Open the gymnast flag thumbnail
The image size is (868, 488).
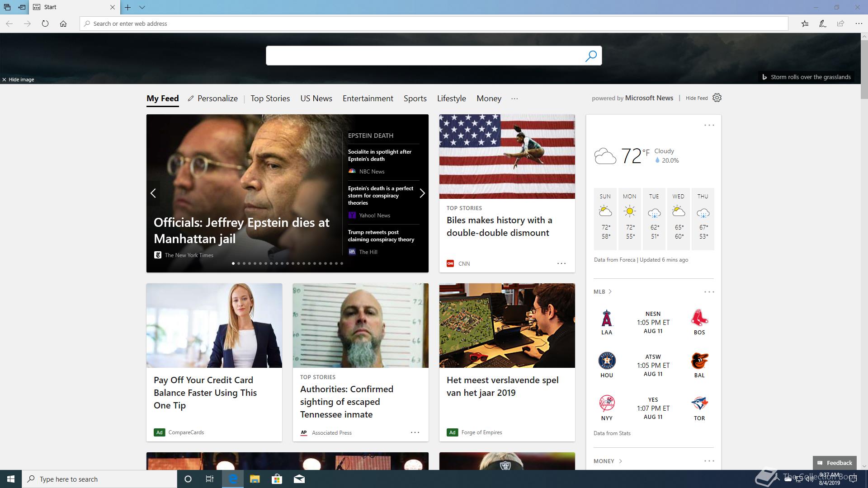coord(507,156)
